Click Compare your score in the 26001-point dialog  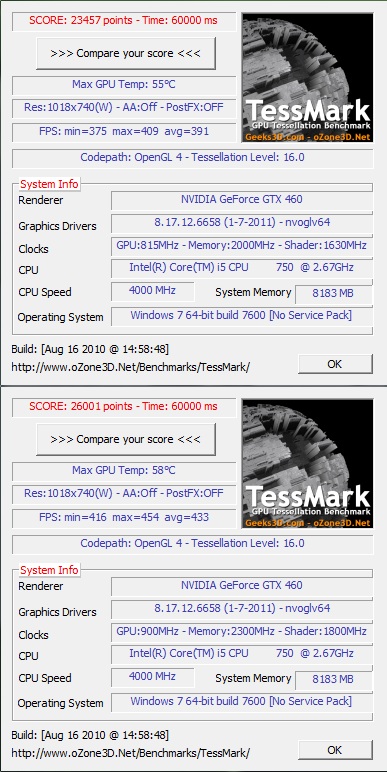tap(126, 439)
